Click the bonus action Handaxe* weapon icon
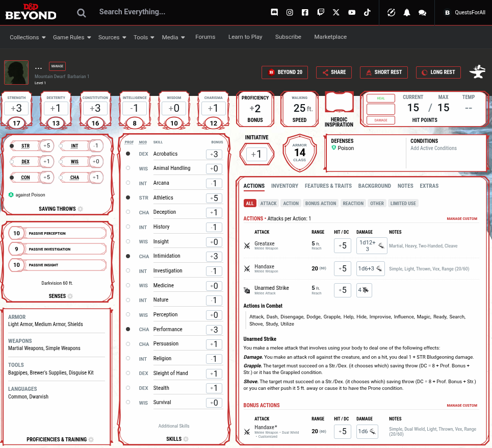 point(247,432)
